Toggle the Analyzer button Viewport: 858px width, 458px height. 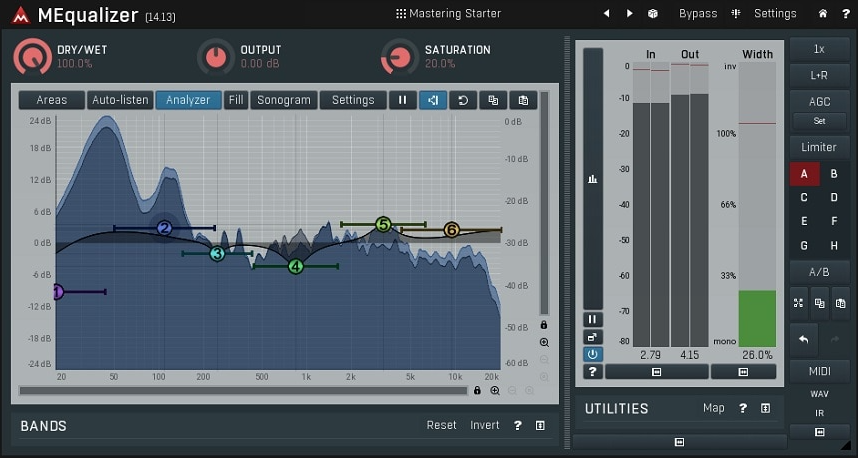[188, 100]
